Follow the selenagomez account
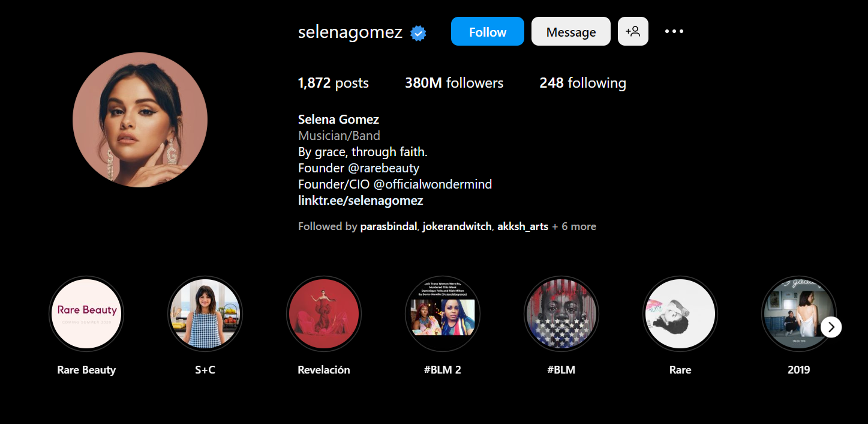This screenshot has height=424, width=868. (488, 31)
